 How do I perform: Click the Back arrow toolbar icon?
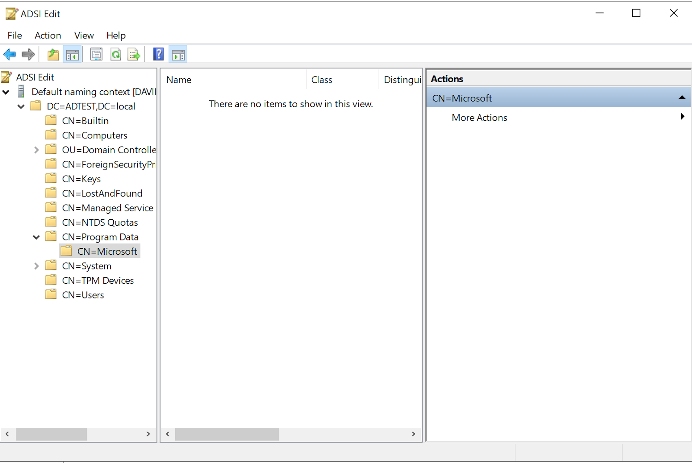(10, 54)
